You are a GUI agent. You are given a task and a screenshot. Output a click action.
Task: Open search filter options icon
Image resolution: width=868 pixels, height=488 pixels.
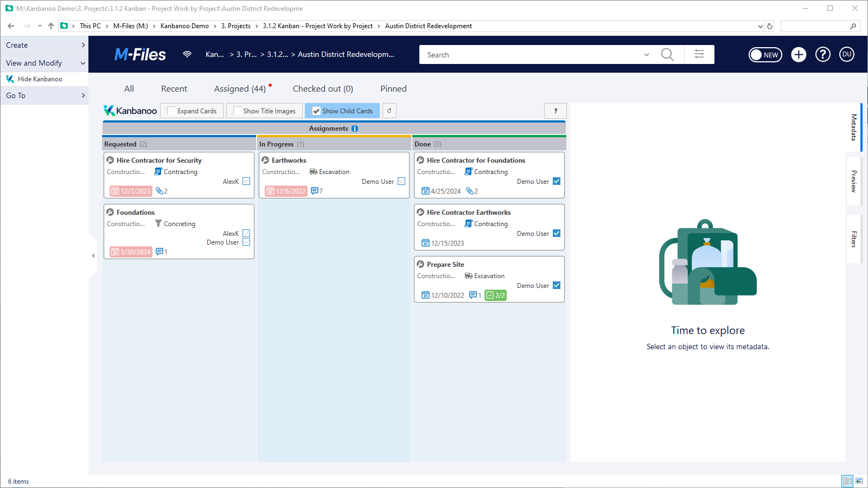click(699, 54)
